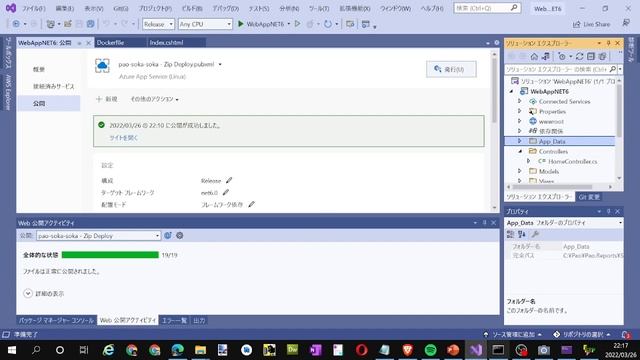640x360 pixels.
Task: Open the publish profile dropdown arrow
Action: [220, 64]
